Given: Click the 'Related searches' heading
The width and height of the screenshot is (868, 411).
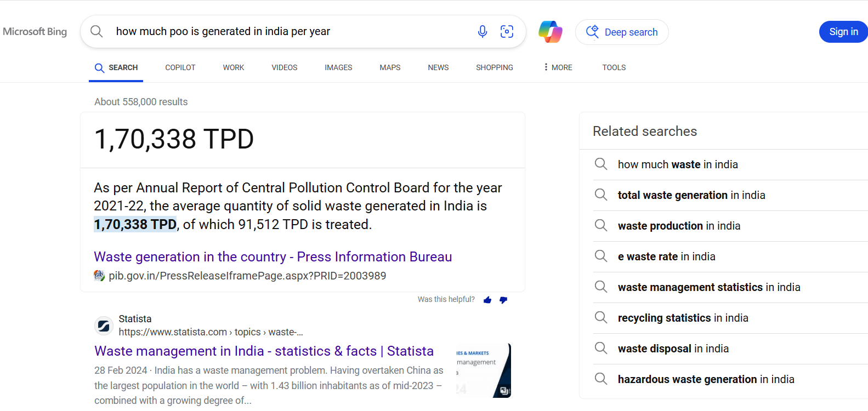Looking at the screenshot, I should coord(645,132).
